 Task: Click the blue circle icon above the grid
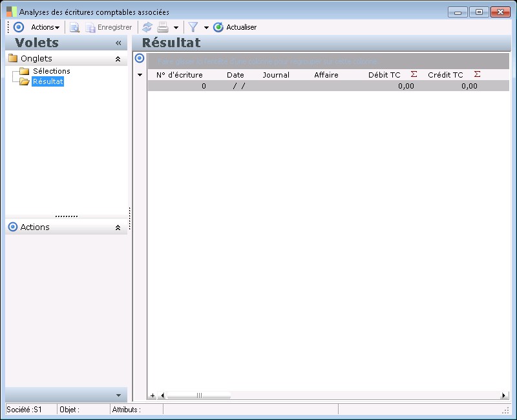point(140,59)
